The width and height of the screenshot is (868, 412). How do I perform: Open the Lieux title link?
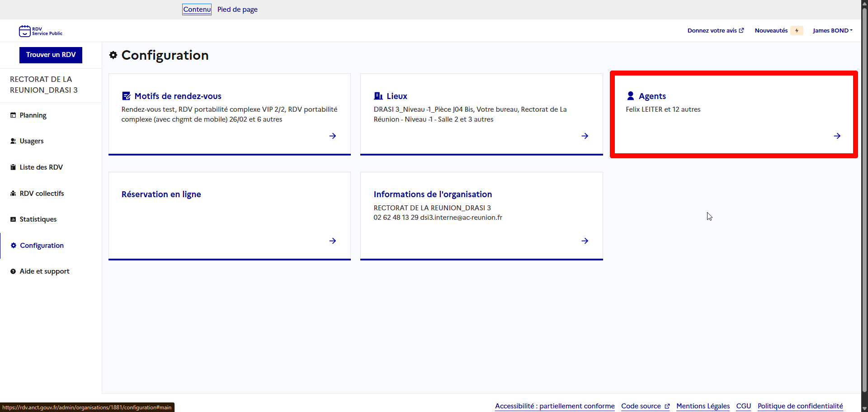tap(397, 96)
